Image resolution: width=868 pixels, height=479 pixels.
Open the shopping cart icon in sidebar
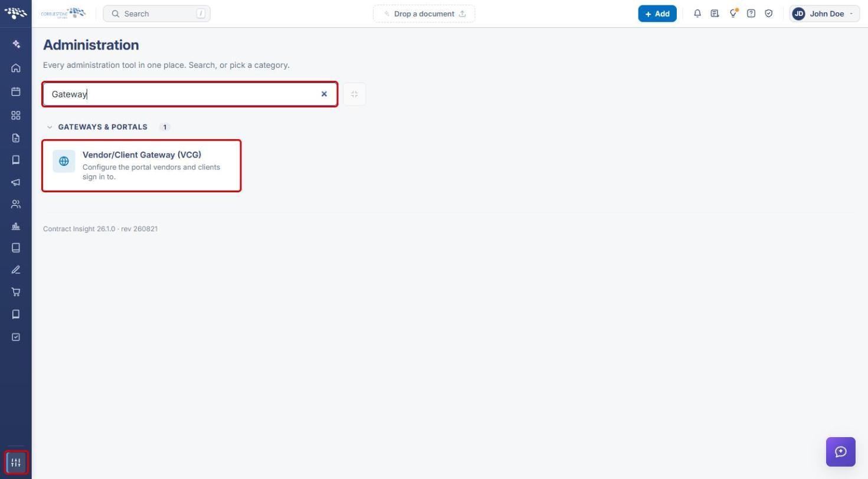pyautogui.click(x=16, y=292)
